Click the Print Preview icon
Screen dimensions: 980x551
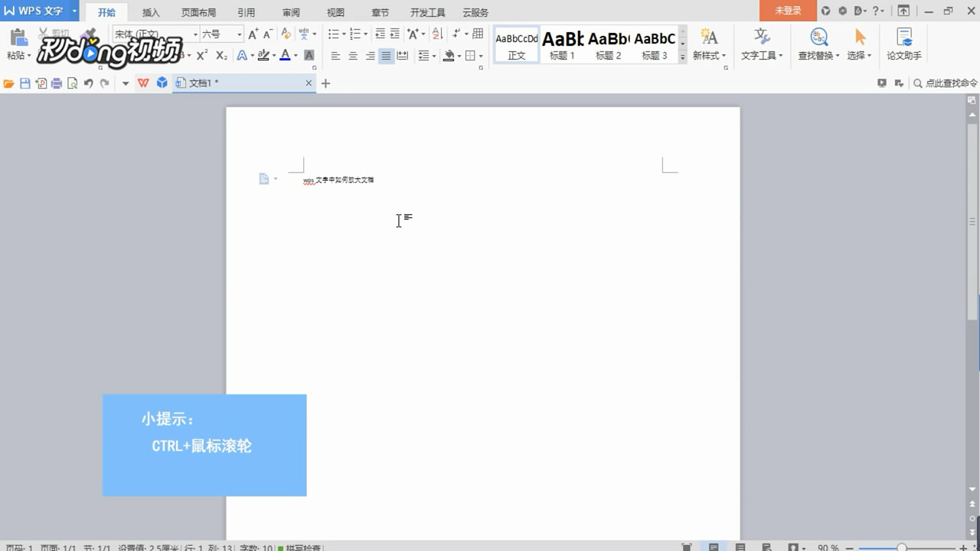click(72, 82)
